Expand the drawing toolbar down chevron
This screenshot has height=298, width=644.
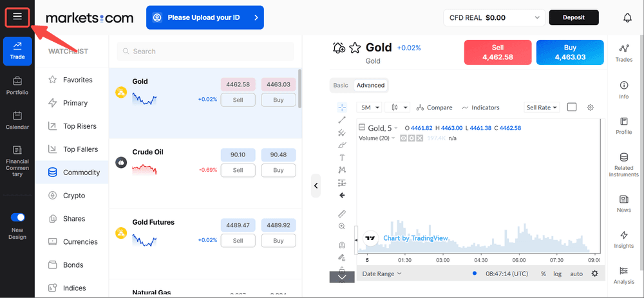[x=342, y=277]
